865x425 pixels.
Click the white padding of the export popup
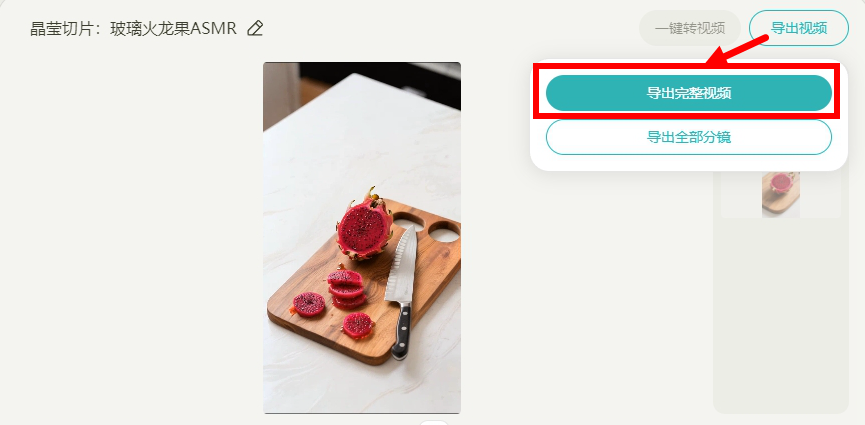(x=688, y=163)
